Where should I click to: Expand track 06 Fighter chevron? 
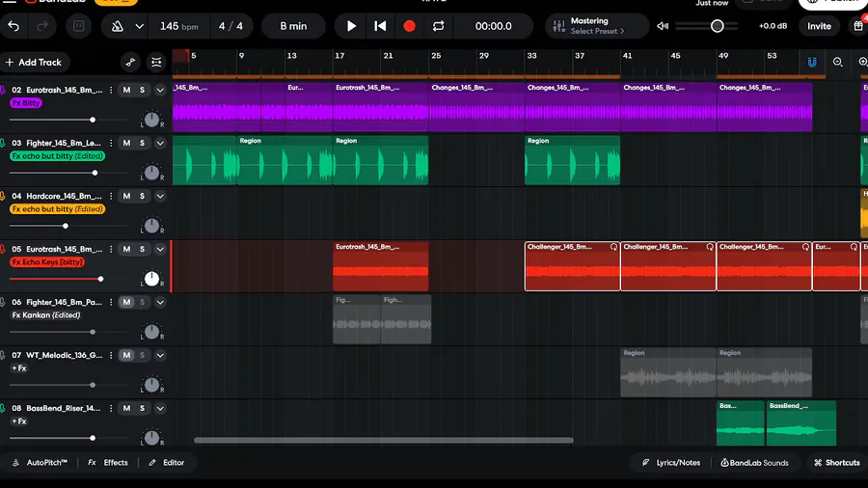160,302
